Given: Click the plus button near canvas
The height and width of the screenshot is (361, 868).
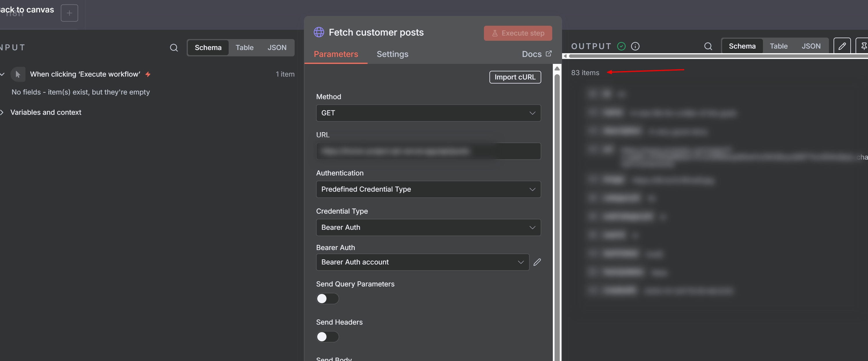Looking at the screenshot, I should pyautogui.click(x=69, y=13).
